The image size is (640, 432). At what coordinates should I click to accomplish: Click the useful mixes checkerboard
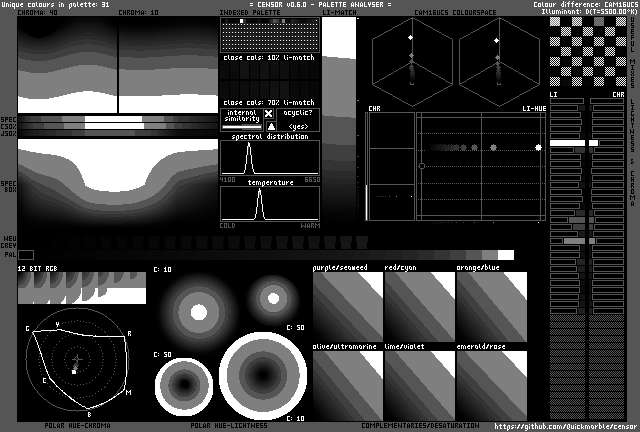click(x=588, y=51)
